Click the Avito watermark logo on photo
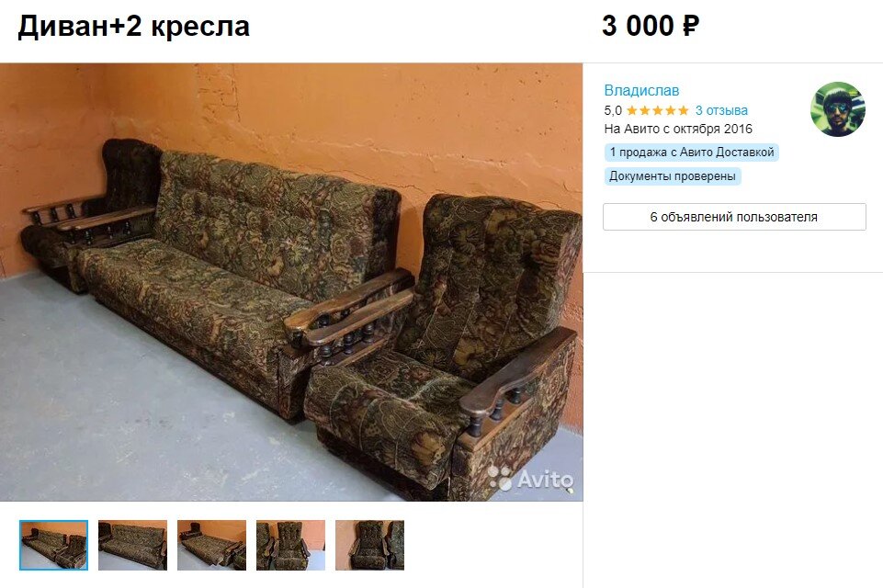This screenshot has width=883, height=588. coord(531,479)
